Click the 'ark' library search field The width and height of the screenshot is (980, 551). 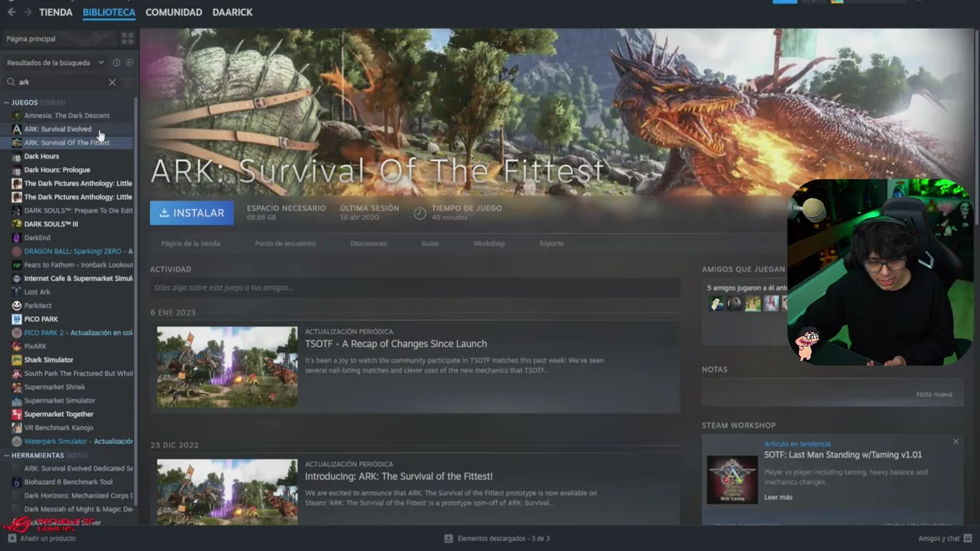(x=61, y=82)
